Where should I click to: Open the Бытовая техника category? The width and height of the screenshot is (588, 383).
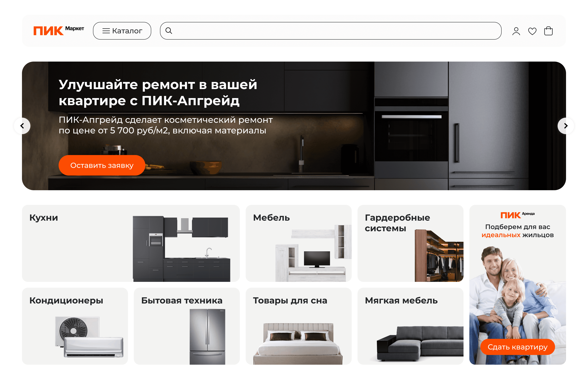[187, 326]
